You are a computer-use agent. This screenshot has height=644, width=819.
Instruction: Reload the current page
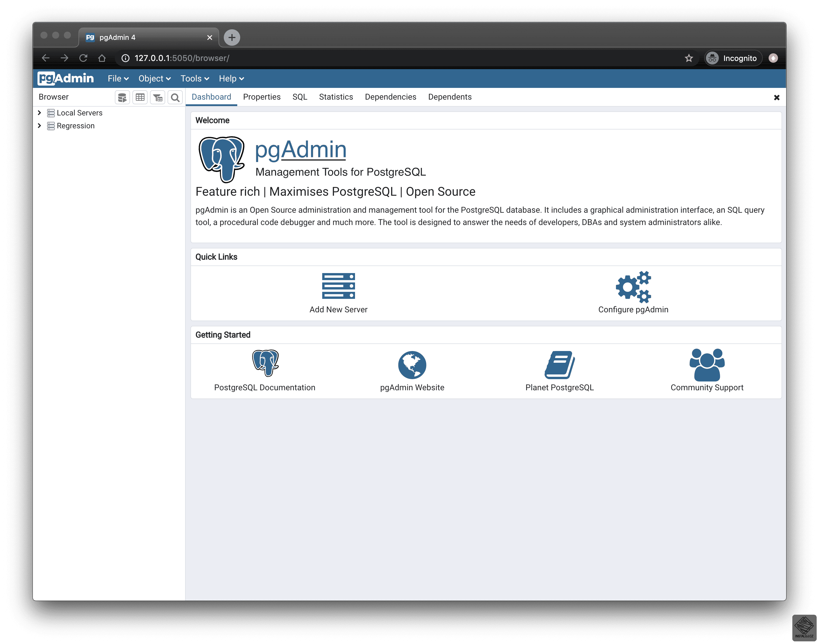pyautogui.click(x=83, y=58)
